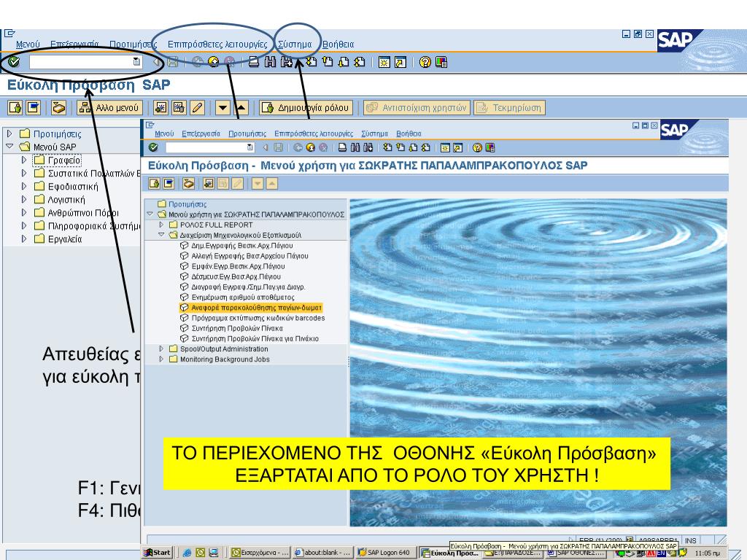Click SAP Logon 640 in the taskbar
The image size is (747, 560).
pyautogui.click(x=385, y=553)
